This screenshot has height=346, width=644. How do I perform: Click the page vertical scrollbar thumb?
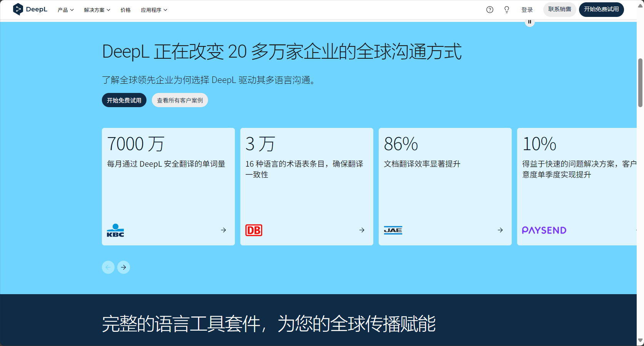pyautogui.click(x=640, y=83)
